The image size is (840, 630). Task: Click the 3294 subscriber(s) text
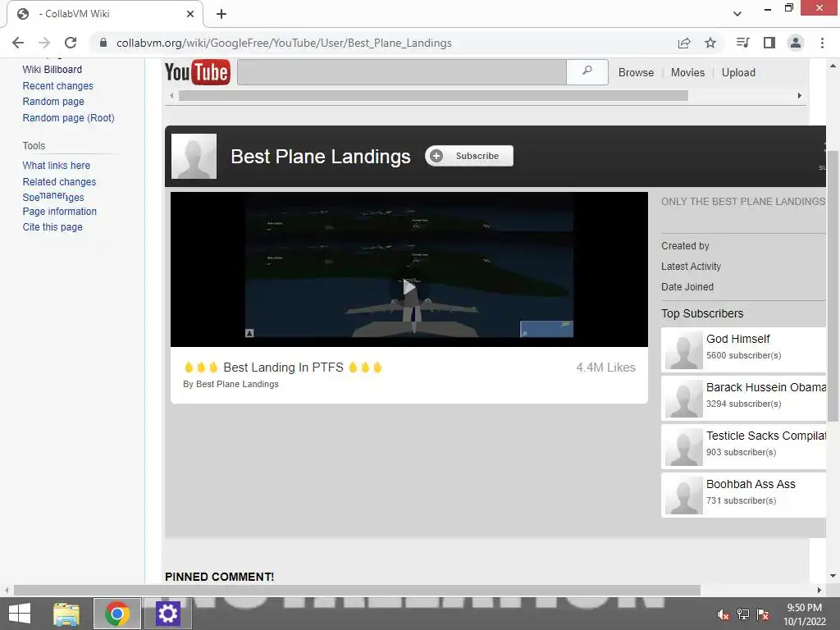coord(743,404)
